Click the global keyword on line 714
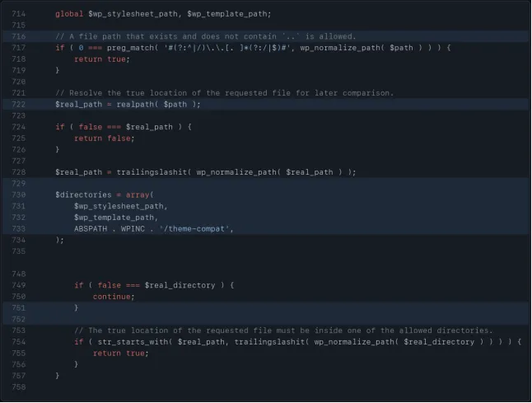This screenshot has height=403, width=532. coord(69,14)
